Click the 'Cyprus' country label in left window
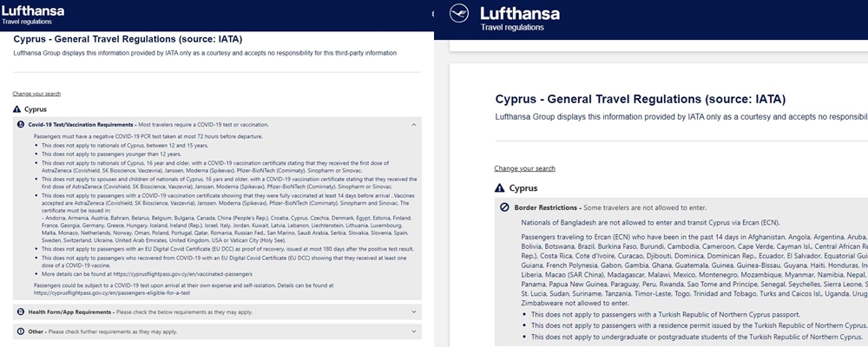 click(x=36, y=109)
